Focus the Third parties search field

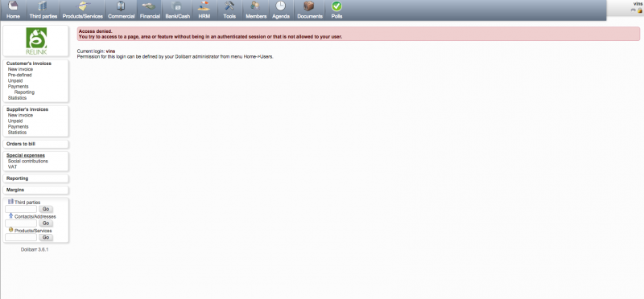click(x=21, y=209)
